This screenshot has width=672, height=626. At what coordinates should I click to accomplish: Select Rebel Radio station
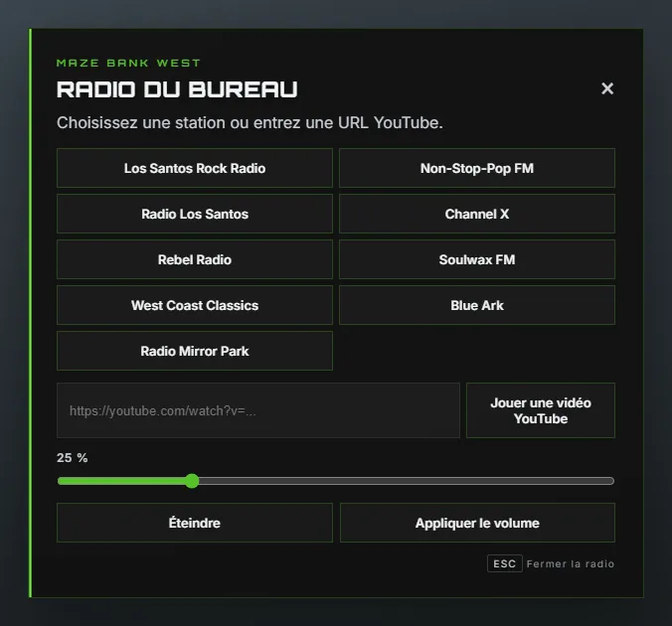point(195,259)
